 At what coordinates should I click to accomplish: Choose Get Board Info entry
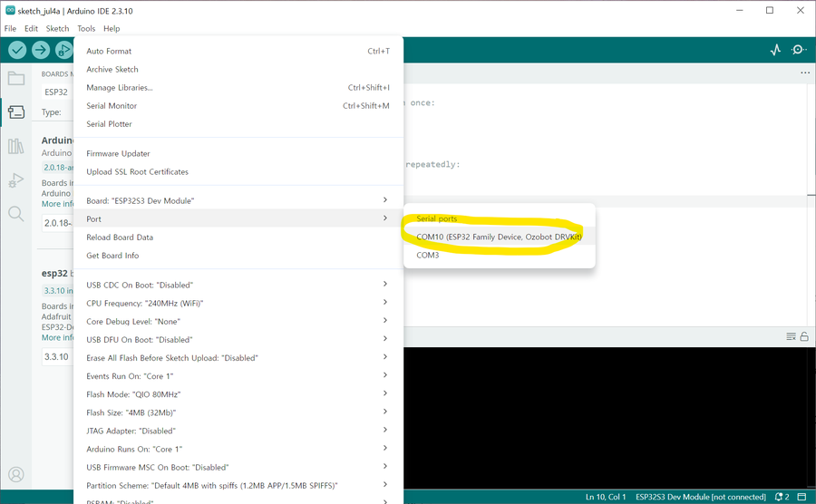click(x=238, y=256)
